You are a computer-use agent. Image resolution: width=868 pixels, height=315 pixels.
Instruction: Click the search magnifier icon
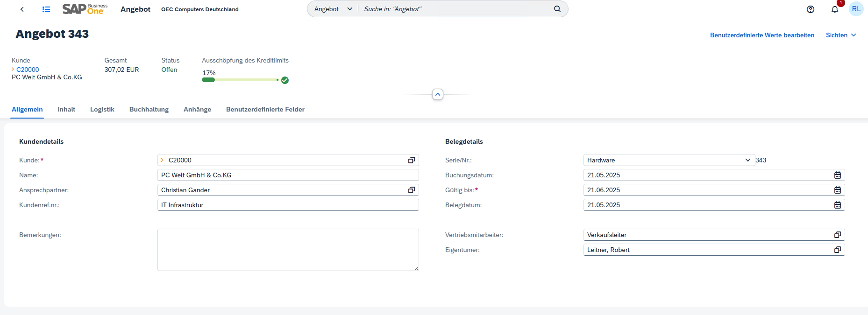click(x=557, y=9)
